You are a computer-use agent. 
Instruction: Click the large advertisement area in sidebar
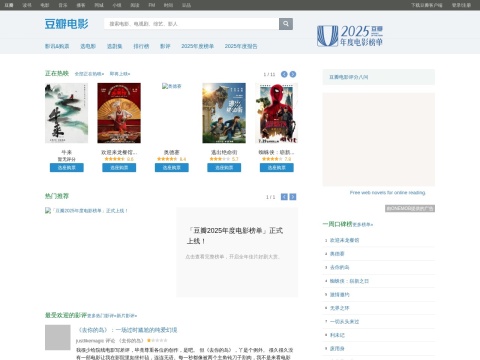(379, 139)
